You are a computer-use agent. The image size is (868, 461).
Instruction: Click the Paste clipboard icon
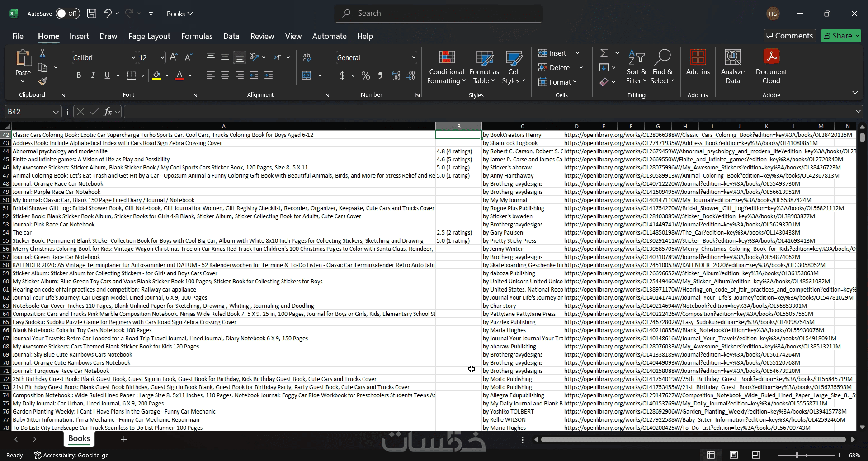pyautogui.click(x=23, y=59)
